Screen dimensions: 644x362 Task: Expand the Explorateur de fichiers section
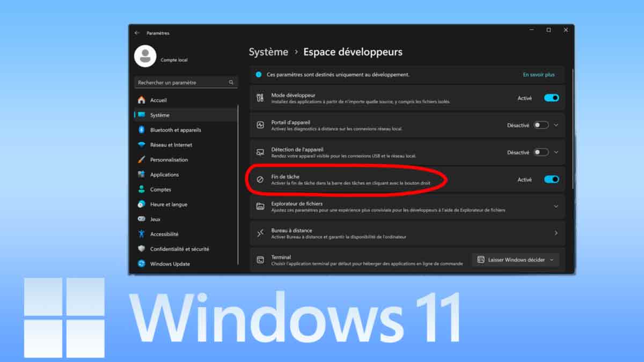point(556,206)
